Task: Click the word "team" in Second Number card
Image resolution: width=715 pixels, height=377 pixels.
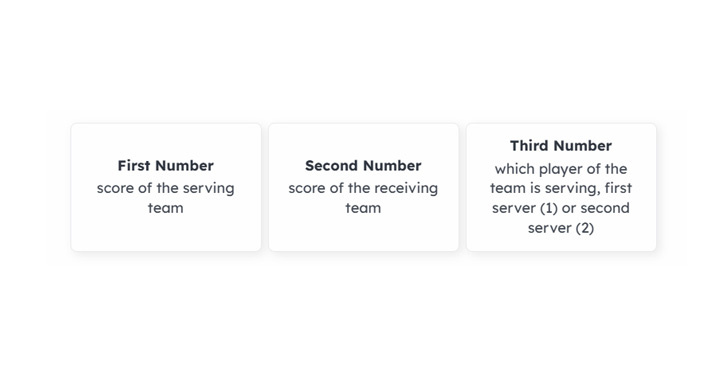Action: tap(363, 208)
